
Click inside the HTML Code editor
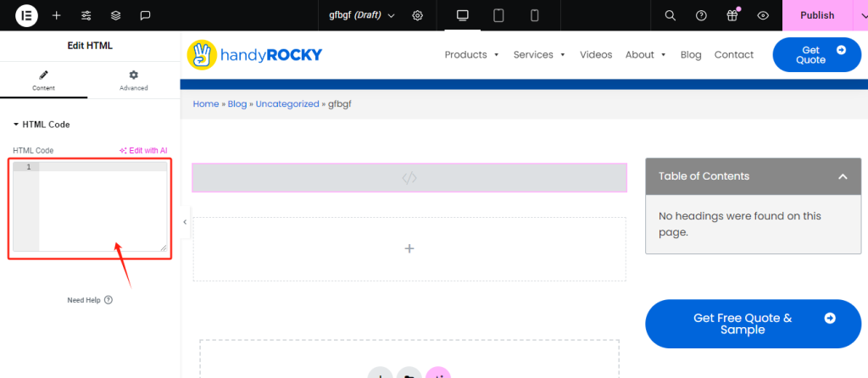90,207
